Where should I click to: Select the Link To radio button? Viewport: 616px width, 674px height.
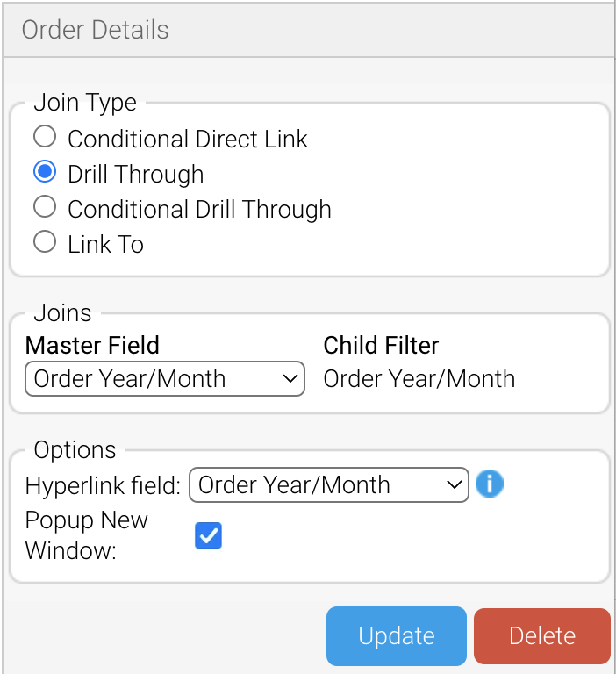click(x=45, y=242)
